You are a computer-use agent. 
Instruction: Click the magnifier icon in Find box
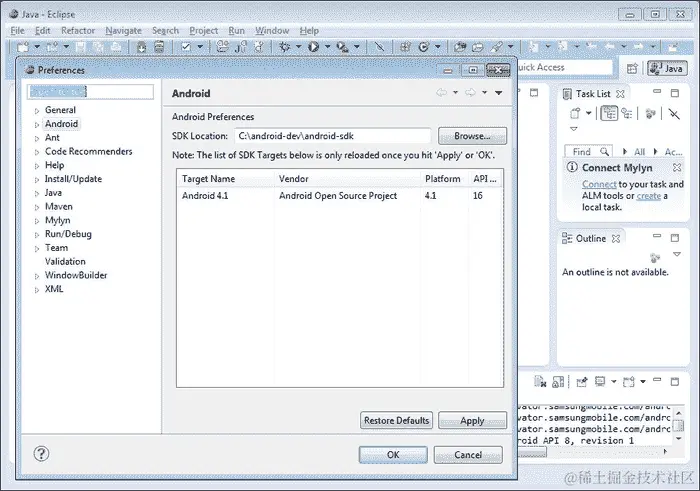click(604, 151)
